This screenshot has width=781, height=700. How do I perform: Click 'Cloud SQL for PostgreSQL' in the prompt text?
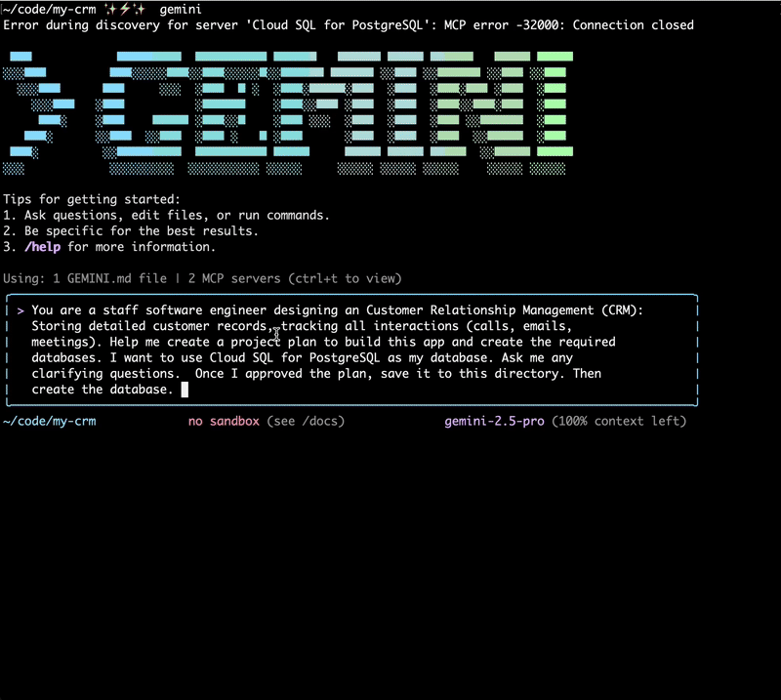(295, 358)
